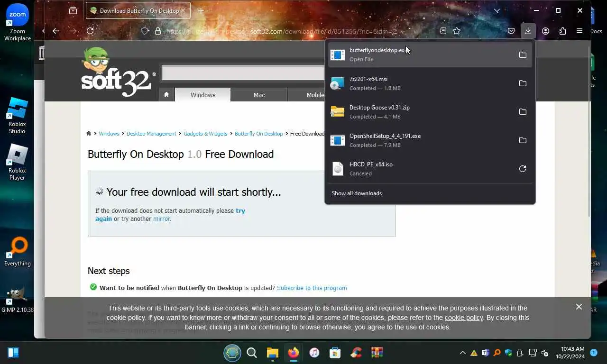This screenshot has height=364, width=607.
Task: Go back to the previous page
Action: tap(56, 31)
